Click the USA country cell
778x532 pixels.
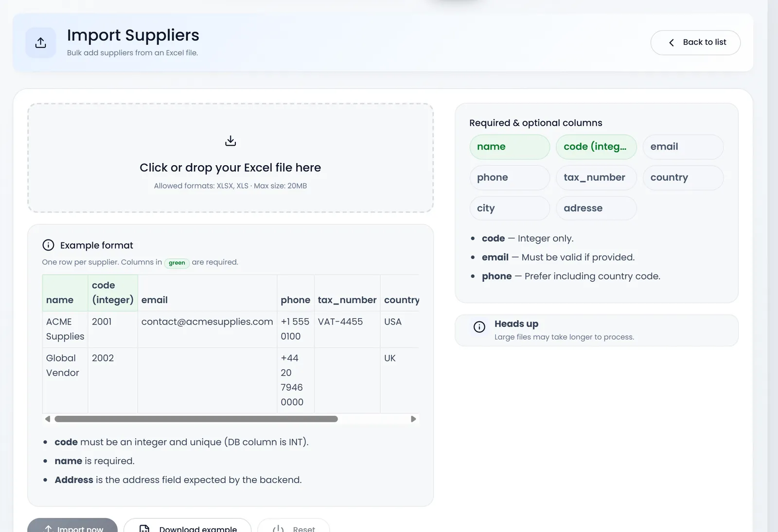click(400, 329)
